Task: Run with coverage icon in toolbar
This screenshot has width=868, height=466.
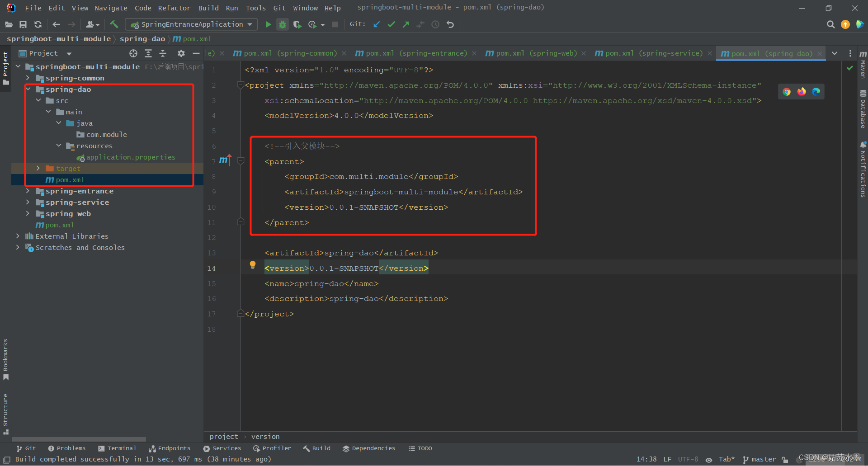Action: tap(297, 24)
